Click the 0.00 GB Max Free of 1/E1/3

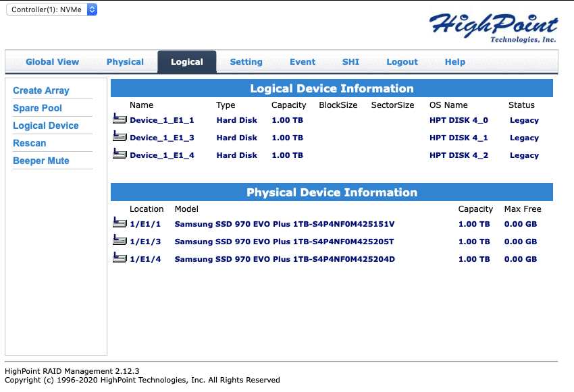(x=521, y=242)
